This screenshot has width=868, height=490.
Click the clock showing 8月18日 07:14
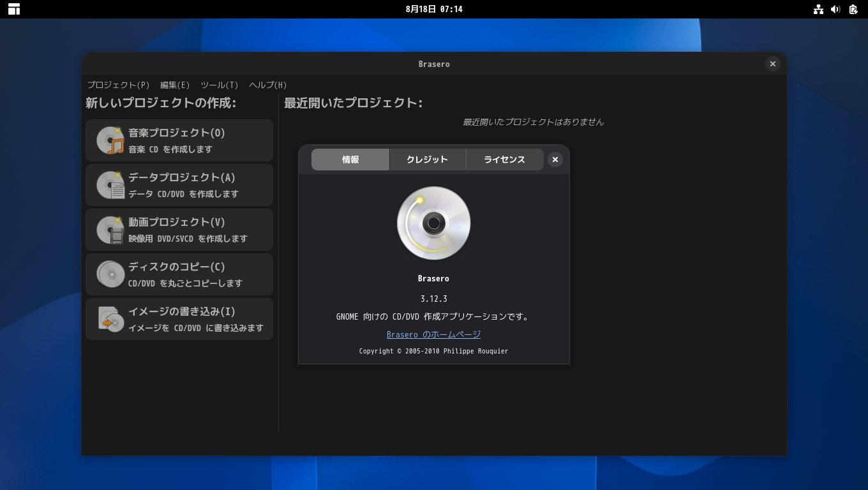click(434, 9)
